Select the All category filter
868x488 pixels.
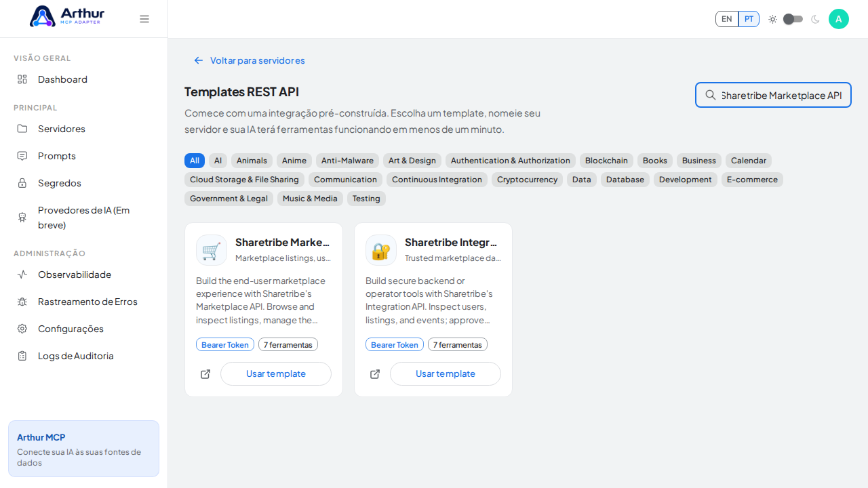pos(195,161)
